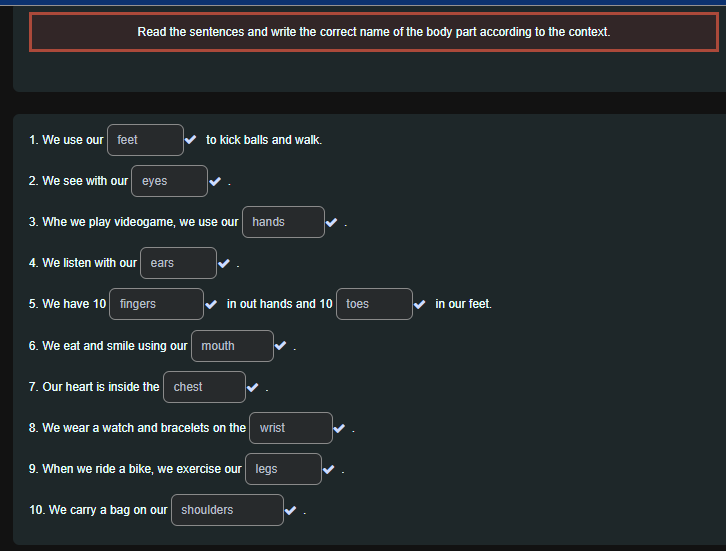Click the checkmark beside 'shoulders' answer
726x551 pixels.
(290, 510)
